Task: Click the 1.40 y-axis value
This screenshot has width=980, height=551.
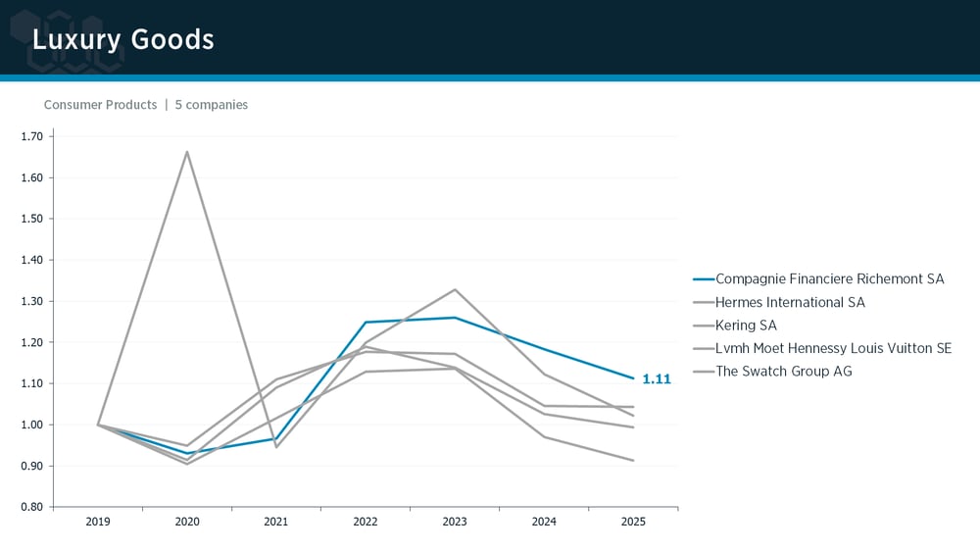Action: point(32,260)
